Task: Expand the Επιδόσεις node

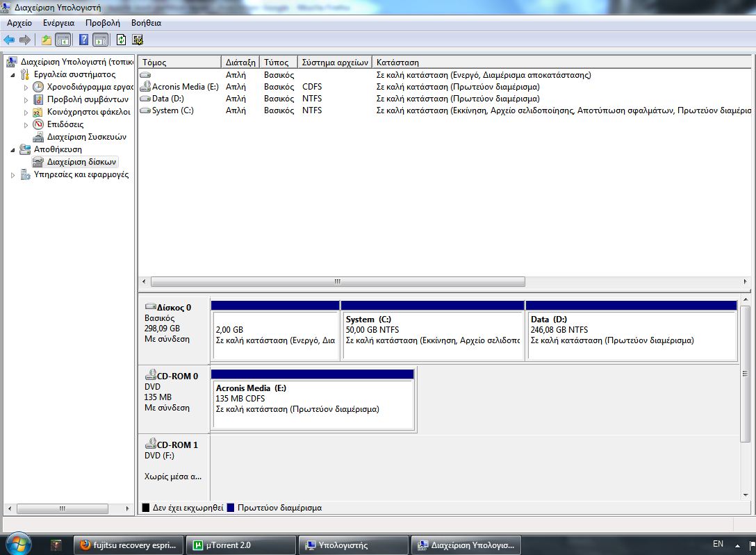Action: [26, 125]
